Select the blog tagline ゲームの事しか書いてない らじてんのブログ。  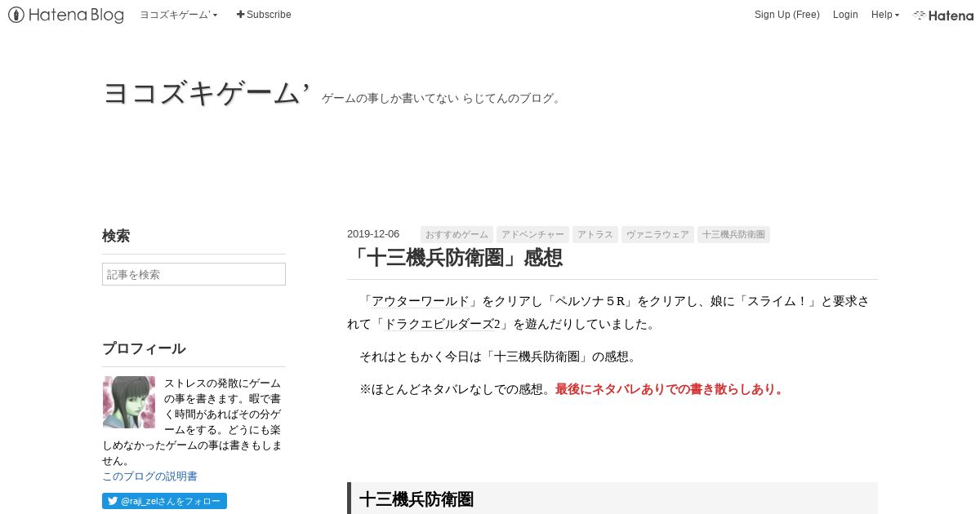[443, 99]
